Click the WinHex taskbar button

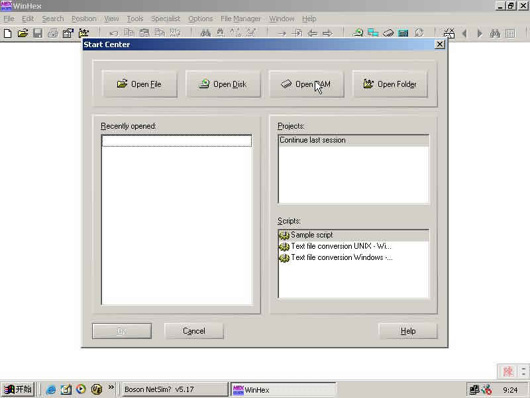[283, 390]
